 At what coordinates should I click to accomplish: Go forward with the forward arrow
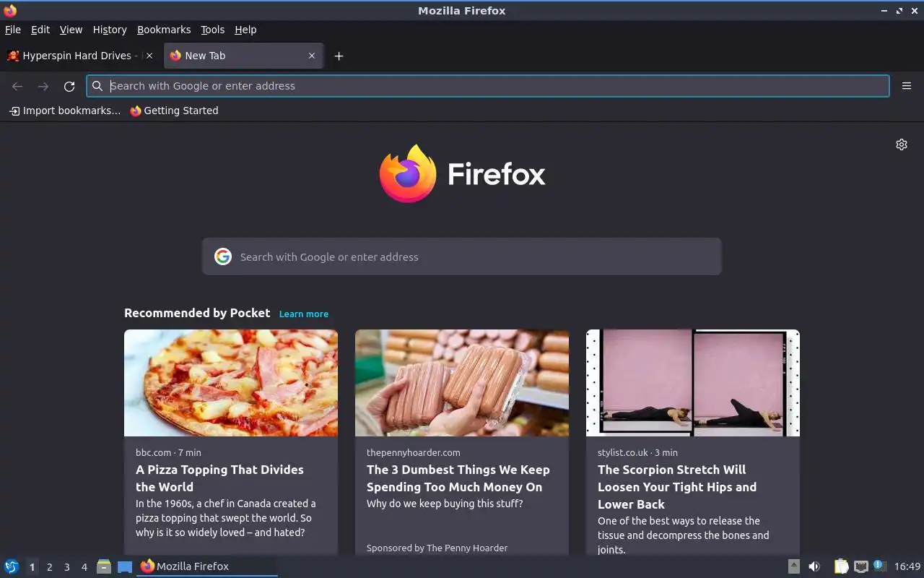43,86
